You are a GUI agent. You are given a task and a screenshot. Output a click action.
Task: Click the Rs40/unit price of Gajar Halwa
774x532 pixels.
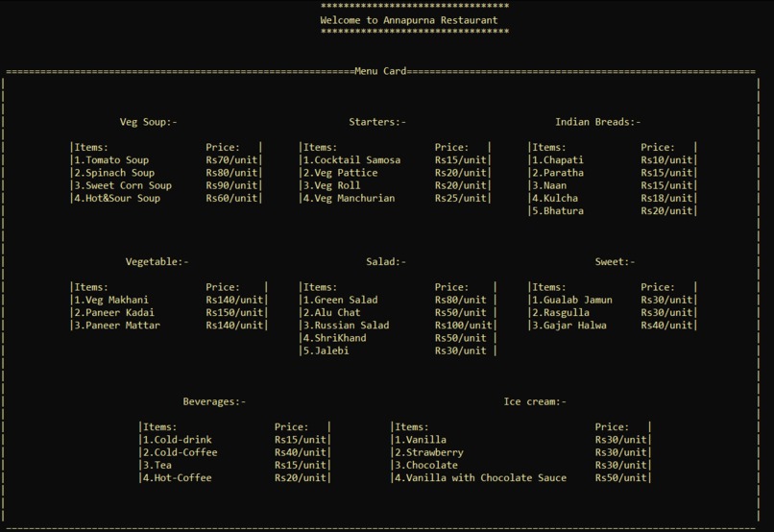(x=666, y=326)
